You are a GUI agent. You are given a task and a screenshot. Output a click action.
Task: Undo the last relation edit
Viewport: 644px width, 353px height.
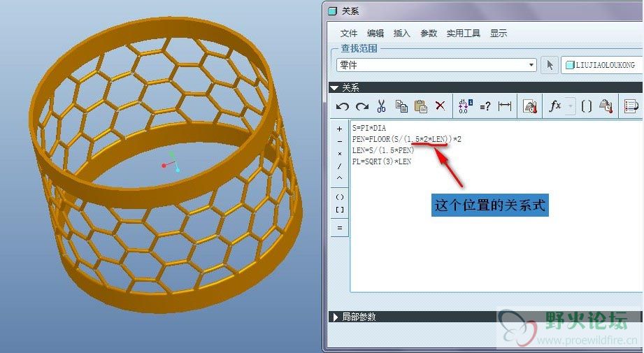(x=342, y=107)
